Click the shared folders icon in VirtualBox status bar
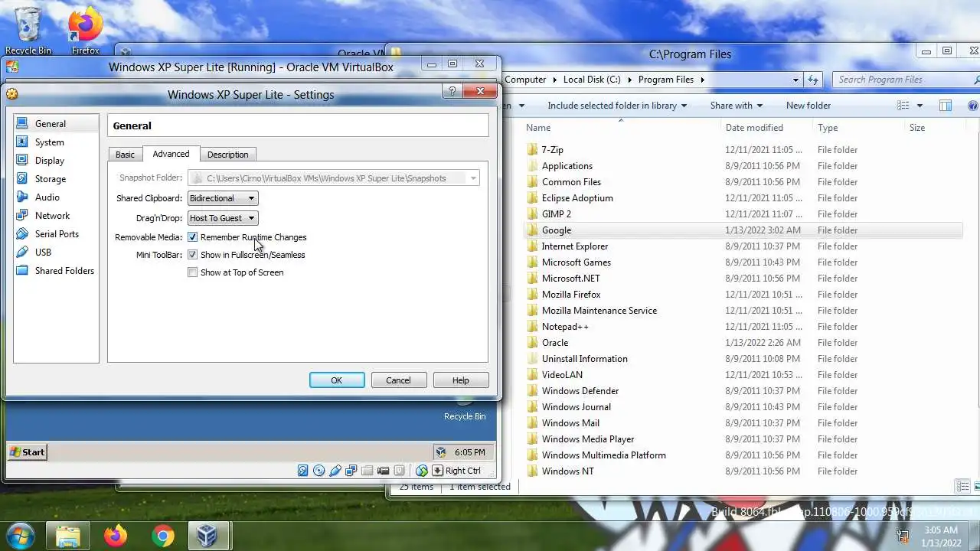Image resolution: width=980 pixels, height=551 pixels. click(x=367, y=471)
